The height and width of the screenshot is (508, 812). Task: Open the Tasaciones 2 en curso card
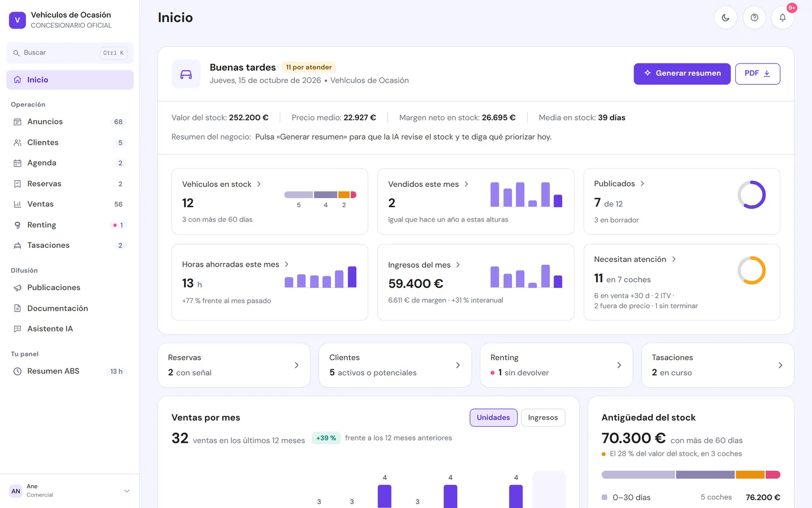[x=718, y=365]
